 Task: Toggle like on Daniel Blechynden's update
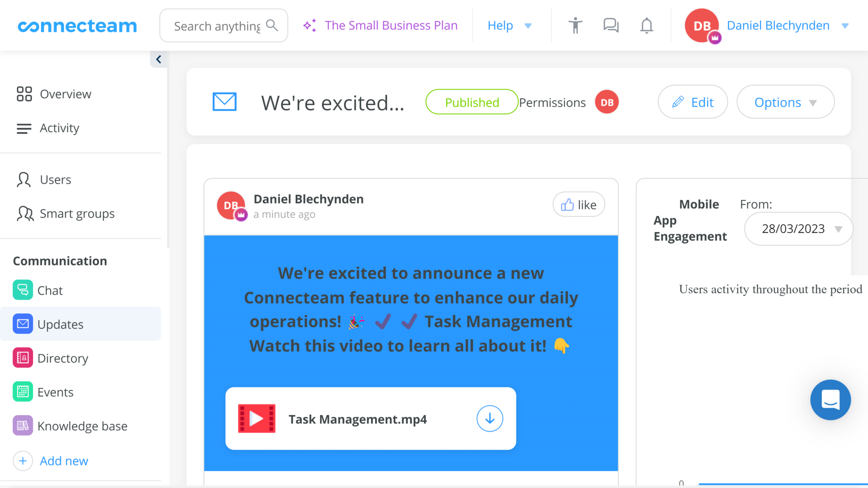(x=579, y=204)
